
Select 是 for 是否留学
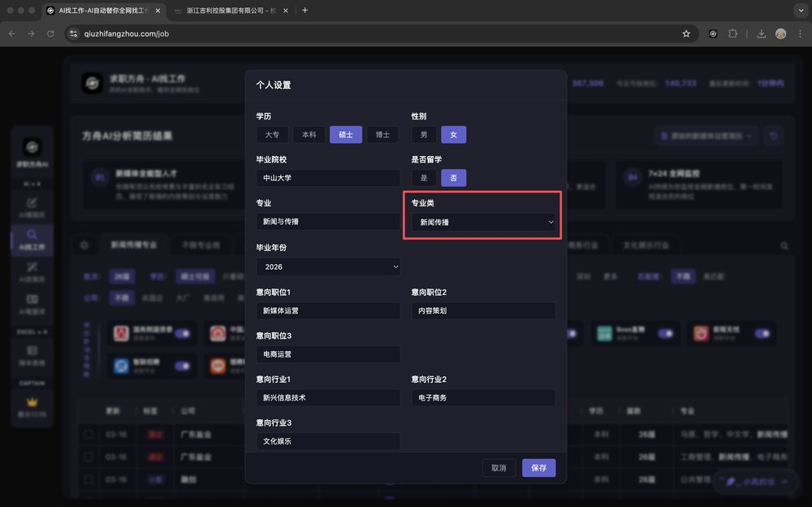pyautogui.click(x=423, y=177)
